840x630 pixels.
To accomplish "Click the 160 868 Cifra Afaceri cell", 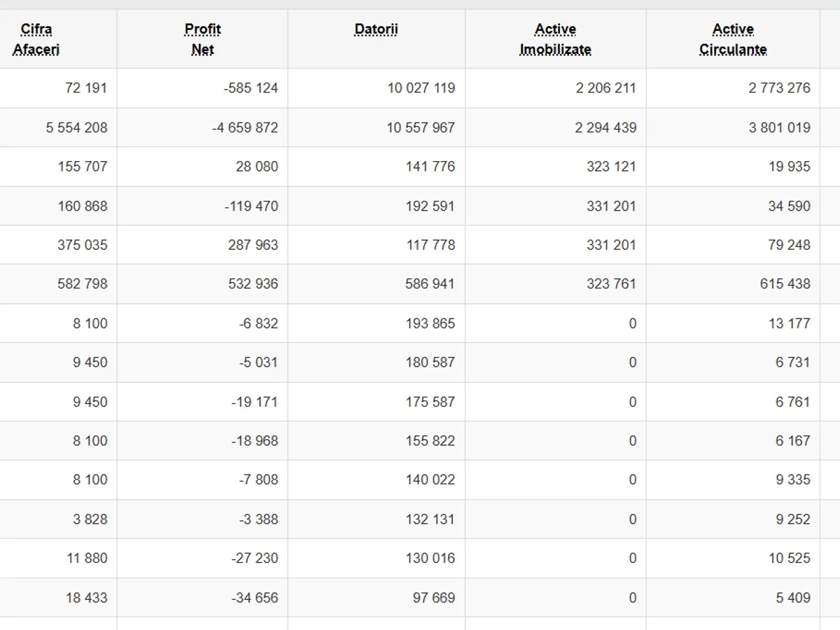I will 82,206.
